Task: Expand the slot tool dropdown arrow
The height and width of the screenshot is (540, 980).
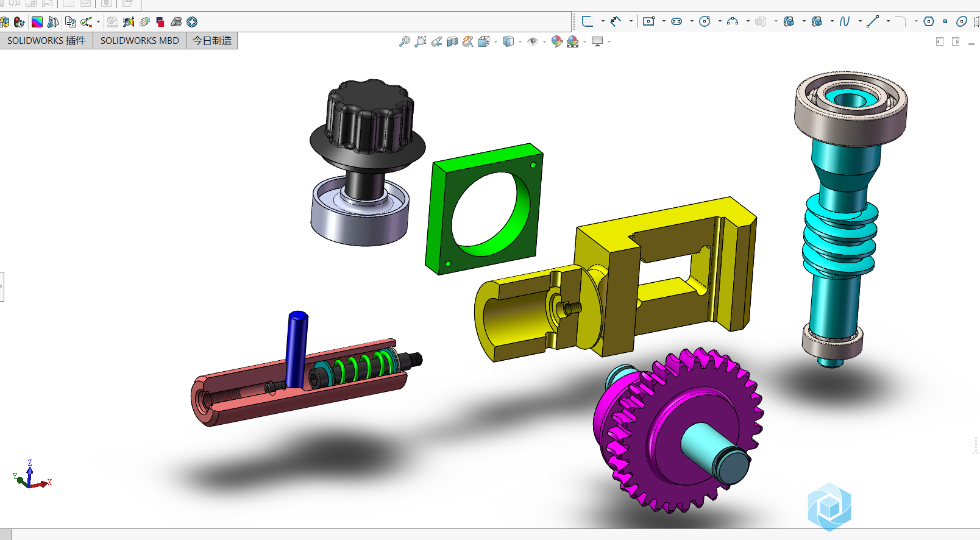Action: tap(692, 21)
